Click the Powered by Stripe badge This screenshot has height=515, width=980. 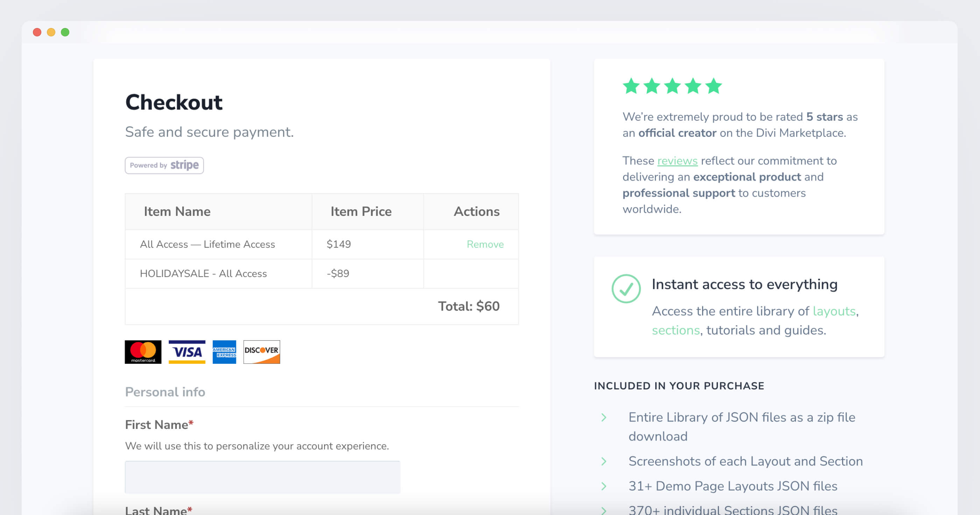[164, 165]
